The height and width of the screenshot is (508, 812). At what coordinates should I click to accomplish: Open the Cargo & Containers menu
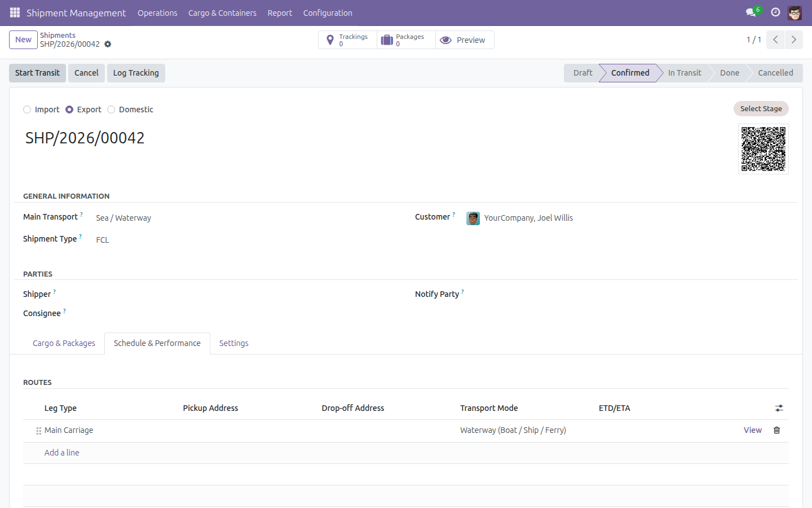coord(222,13)
